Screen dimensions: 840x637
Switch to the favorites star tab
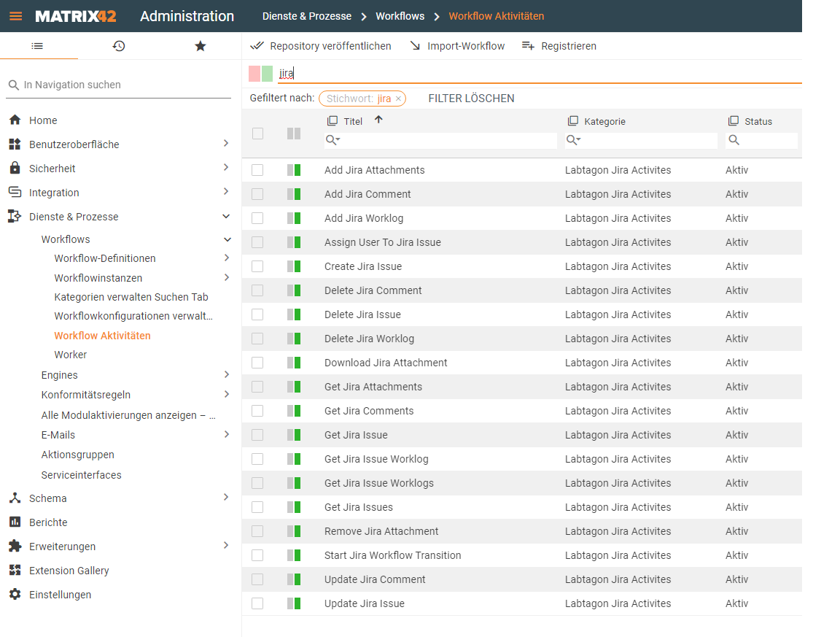(x=201, y=46)
